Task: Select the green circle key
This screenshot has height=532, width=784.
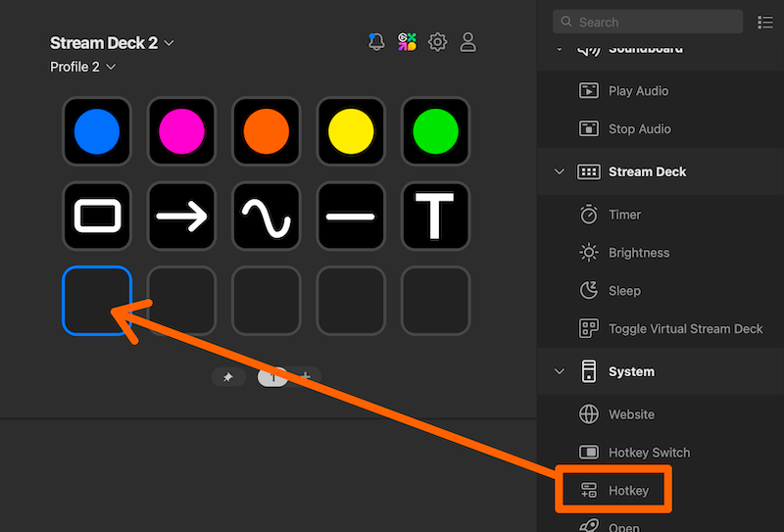Action: (435, 131)
